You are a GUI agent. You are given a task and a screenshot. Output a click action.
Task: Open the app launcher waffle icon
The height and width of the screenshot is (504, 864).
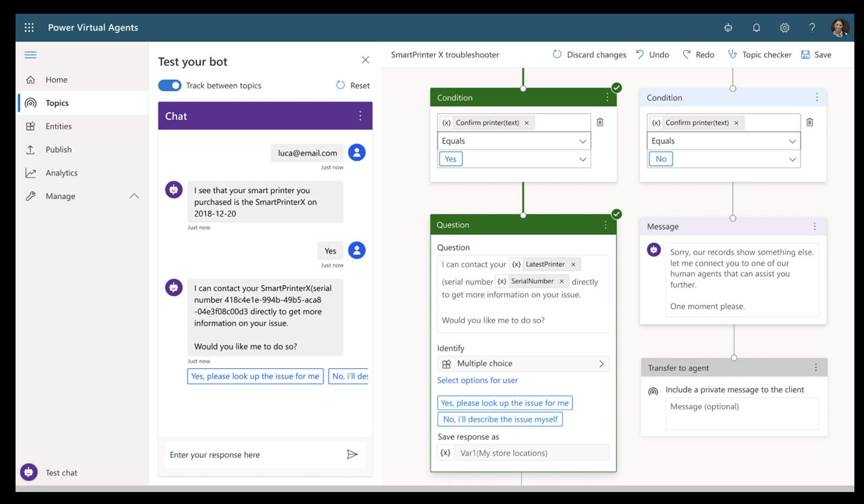click(29, 28)
